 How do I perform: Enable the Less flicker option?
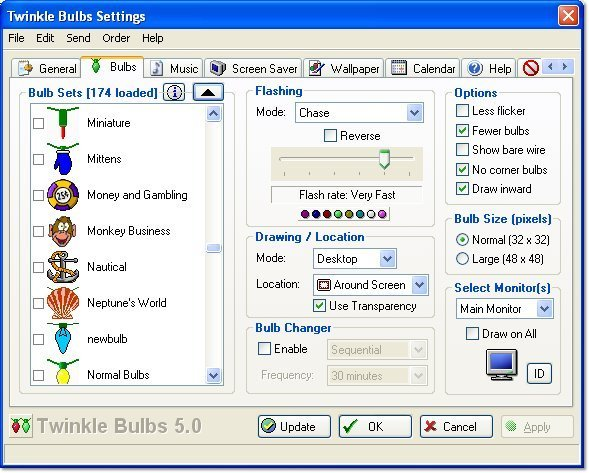(x=462, y=111)
